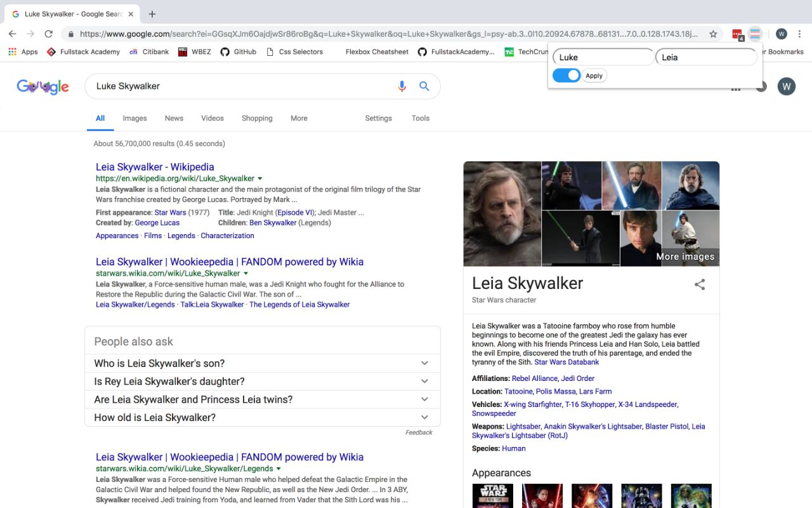Open TechCrunch bookmark
Image resolution: width=812 pixels, height=508 pixels.
click(525, 51)
